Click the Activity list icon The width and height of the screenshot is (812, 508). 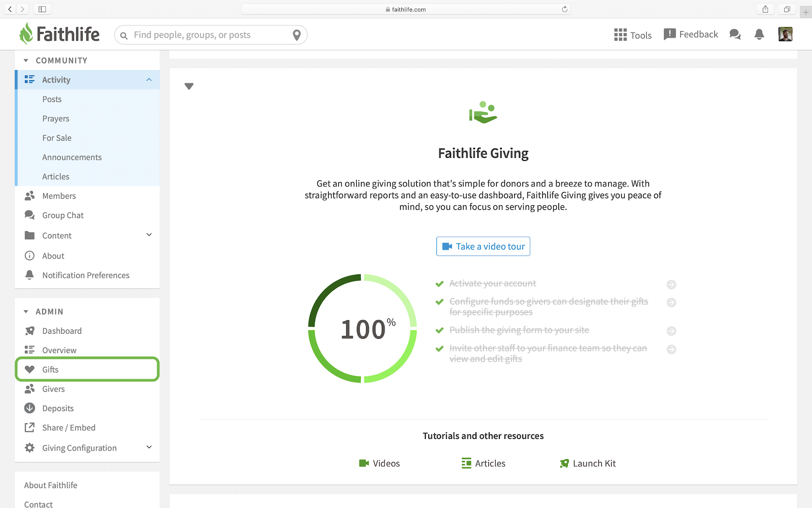pos(30,79)
